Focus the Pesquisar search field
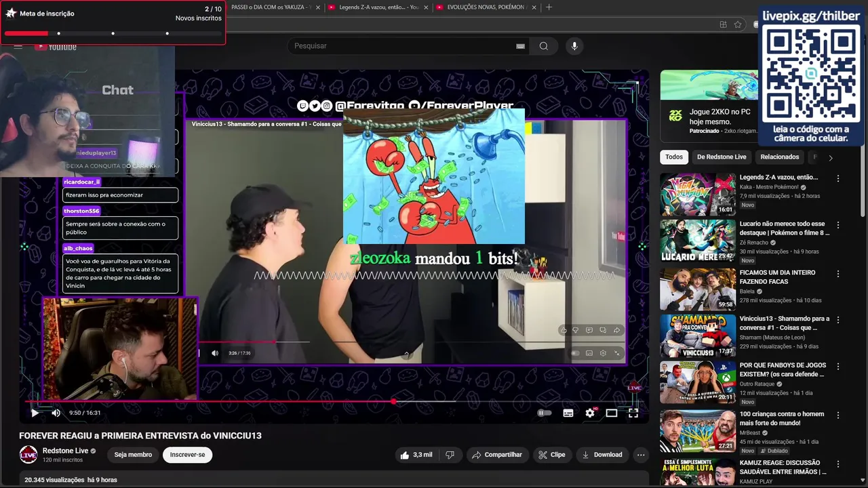This screenshot has height=488, width=868. (400, 46)
